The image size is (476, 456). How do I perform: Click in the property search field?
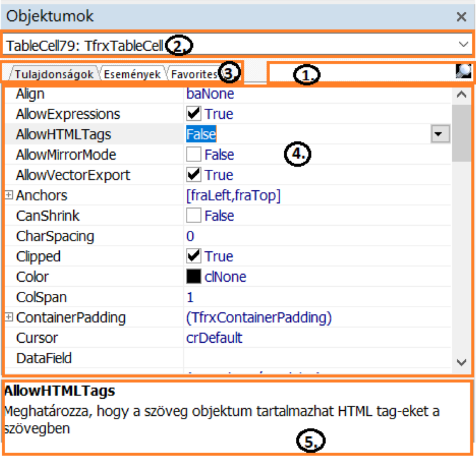(x=362, y=73)
